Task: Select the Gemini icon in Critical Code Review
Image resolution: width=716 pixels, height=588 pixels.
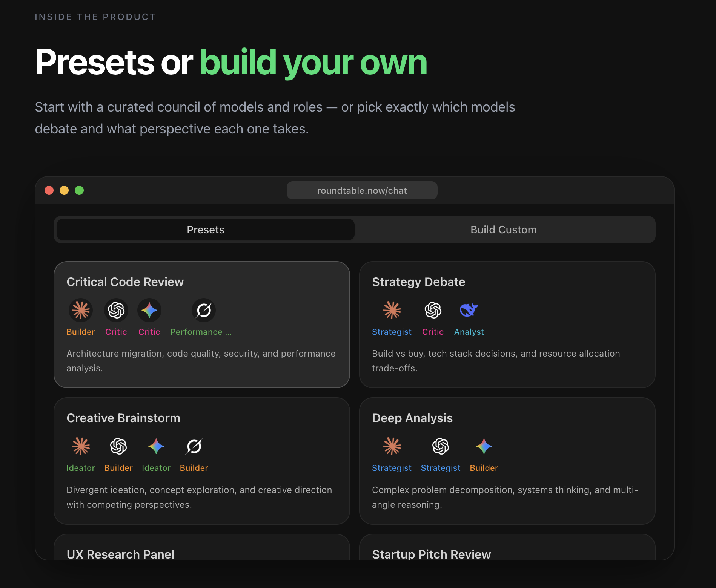Action: click(x=149, y=311)
